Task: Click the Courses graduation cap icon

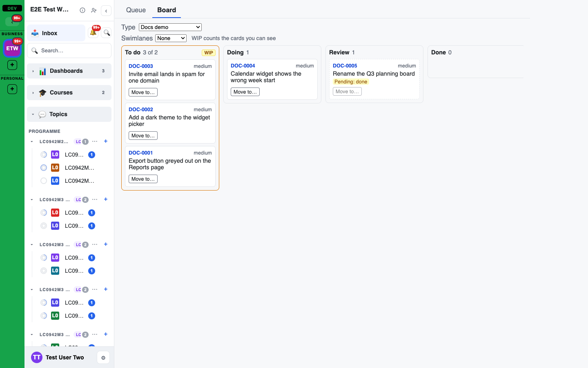Action: coord(42,93)
